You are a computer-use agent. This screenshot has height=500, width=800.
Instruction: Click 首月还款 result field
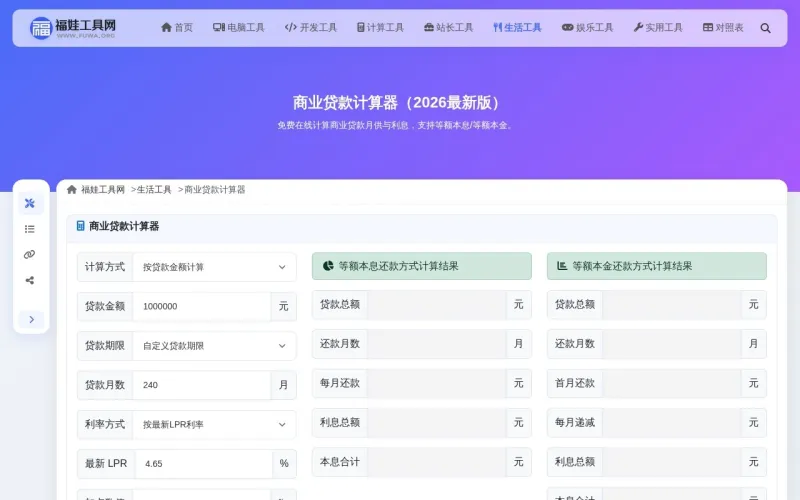671,383
